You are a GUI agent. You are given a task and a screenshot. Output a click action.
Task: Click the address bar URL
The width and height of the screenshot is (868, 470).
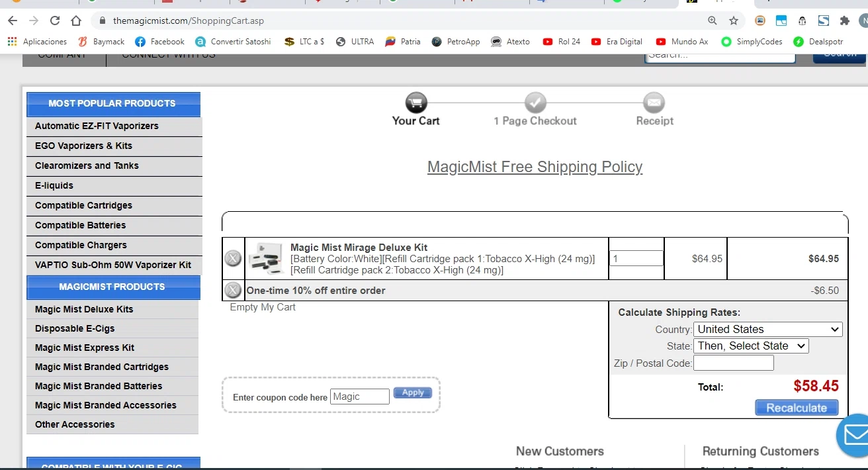click(189, 21)
